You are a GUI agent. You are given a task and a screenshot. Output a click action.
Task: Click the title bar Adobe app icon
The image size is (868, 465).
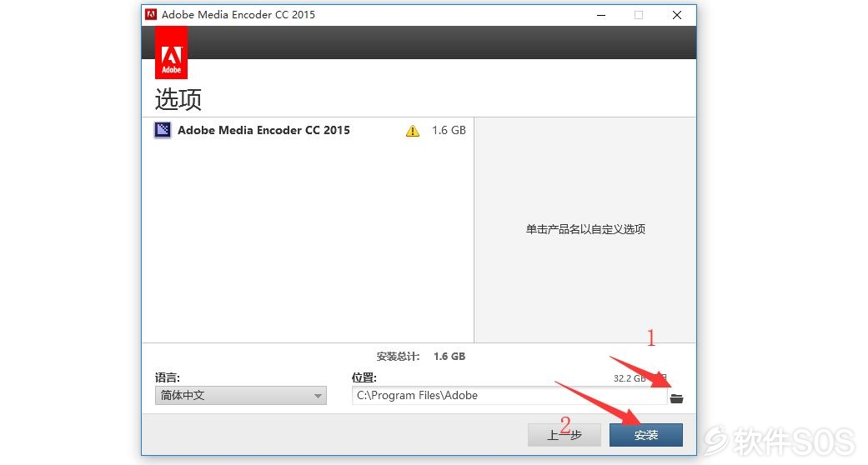(151, 14)
